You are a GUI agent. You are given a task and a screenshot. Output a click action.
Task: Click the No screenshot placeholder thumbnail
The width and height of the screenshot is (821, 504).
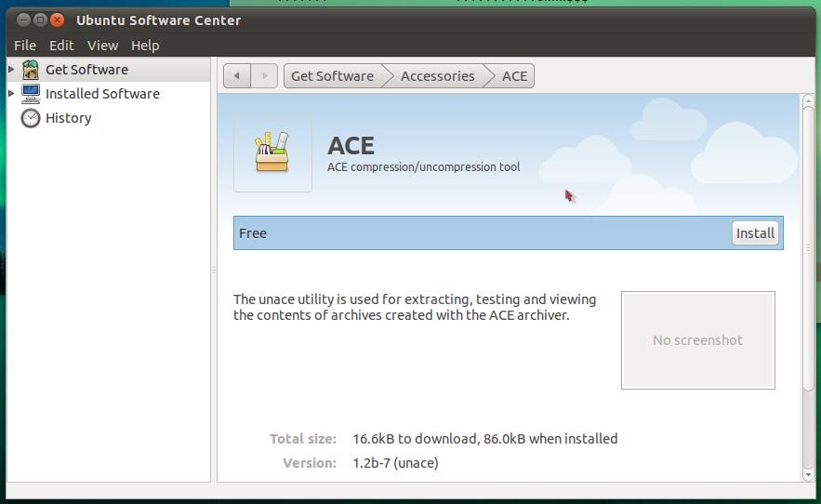[x=698, y=340]
